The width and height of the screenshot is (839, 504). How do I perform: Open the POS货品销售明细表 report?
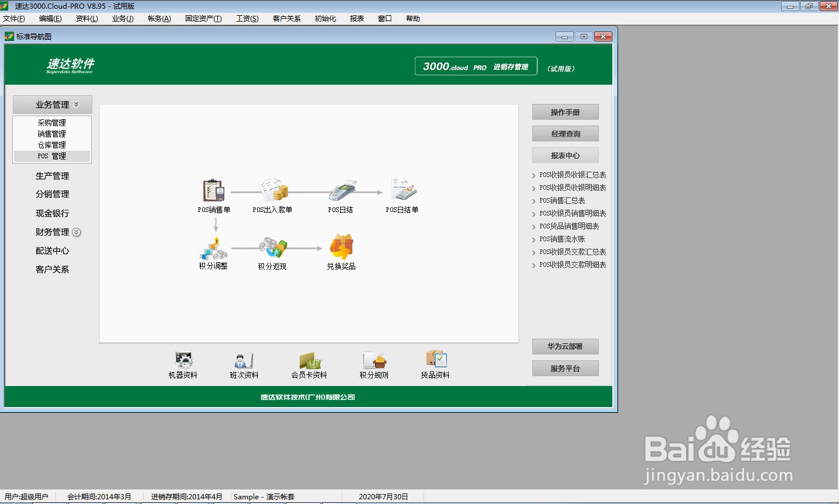569,226
